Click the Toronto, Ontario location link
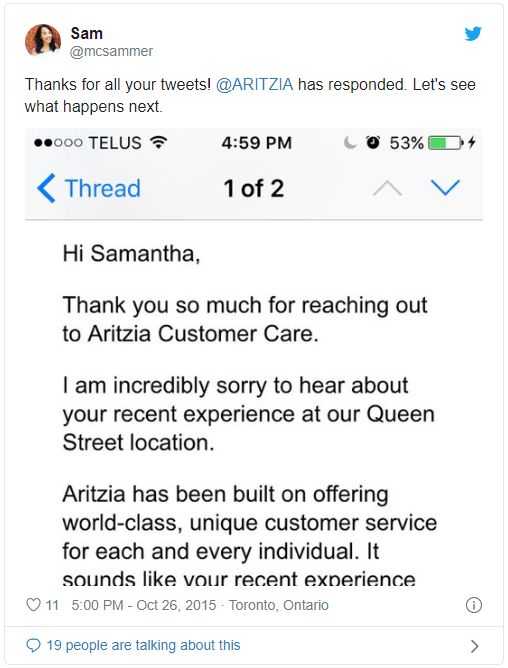 coord(279,605)
